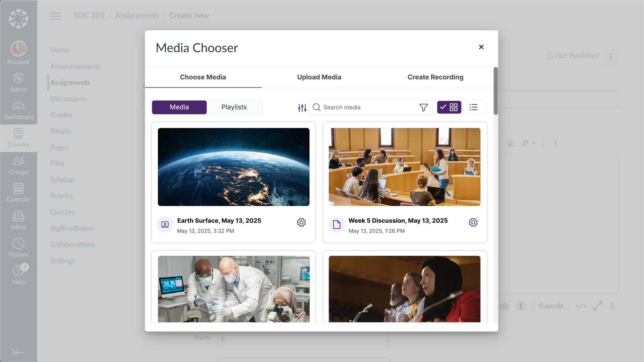Switch to list view layout
This screenshot has height=362, width=644.
(x=473, y=107)
